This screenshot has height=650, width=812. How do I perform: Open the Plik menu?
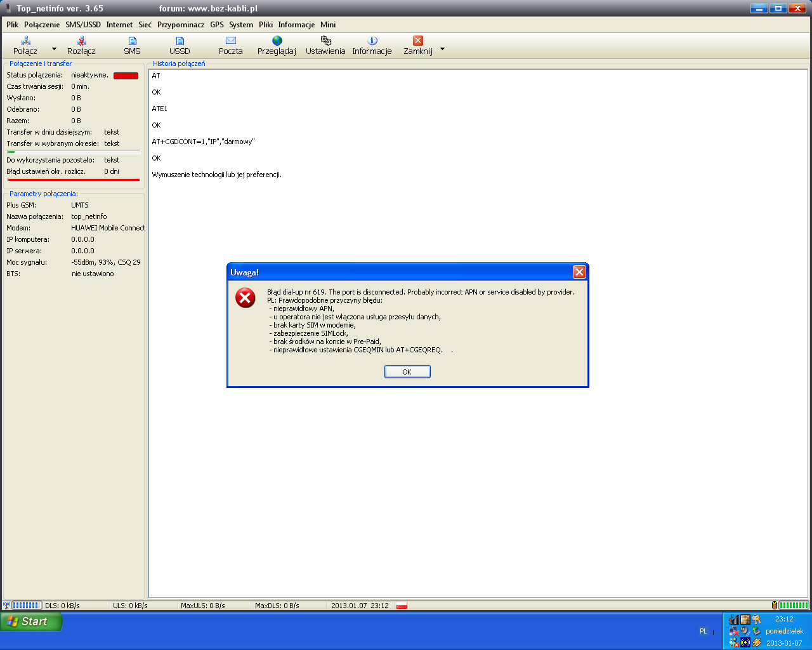(x=13, y=25)
